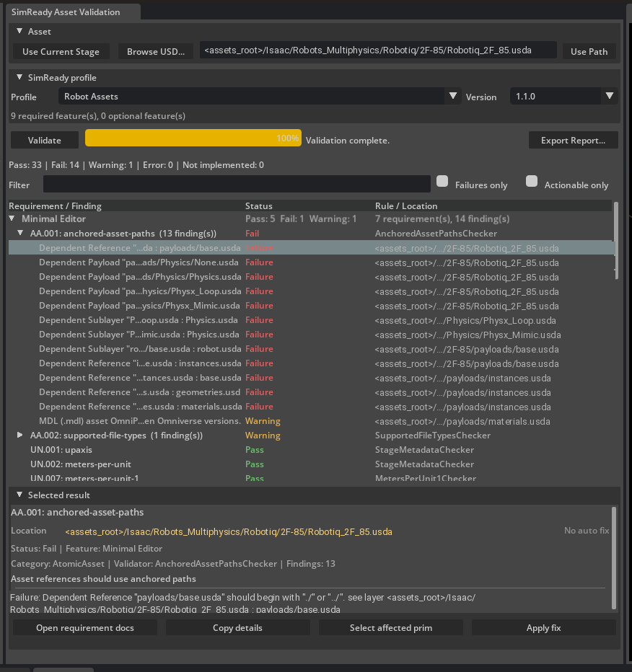Image resolution: width=632 pixels, height=672 pixels.
Task: Click the results list vertical scrollbar
Action: (616, 240)
